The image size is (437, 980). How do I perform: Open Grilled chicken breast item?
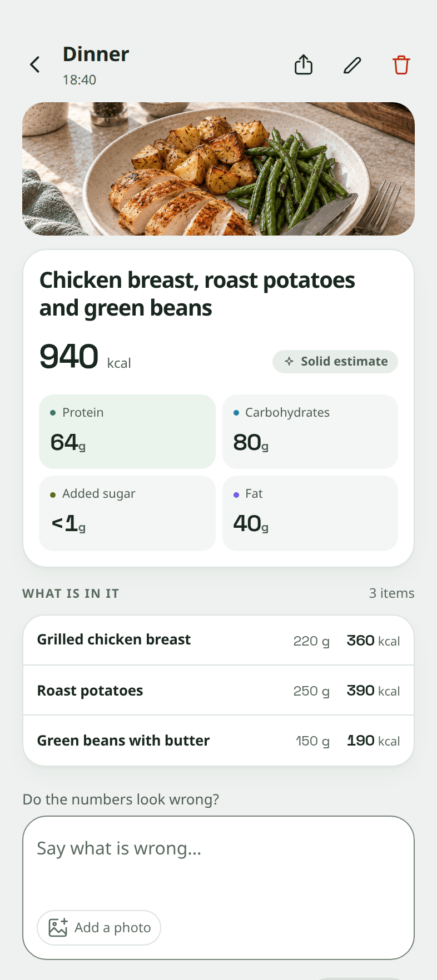[x=218, y=640]
